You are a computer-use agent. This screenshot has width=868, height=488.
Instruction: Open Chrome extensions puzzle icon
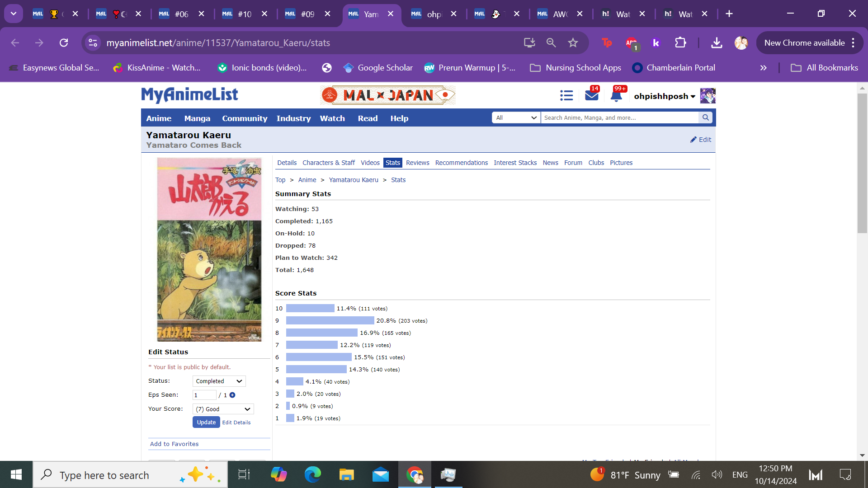[x=680, y=43]
